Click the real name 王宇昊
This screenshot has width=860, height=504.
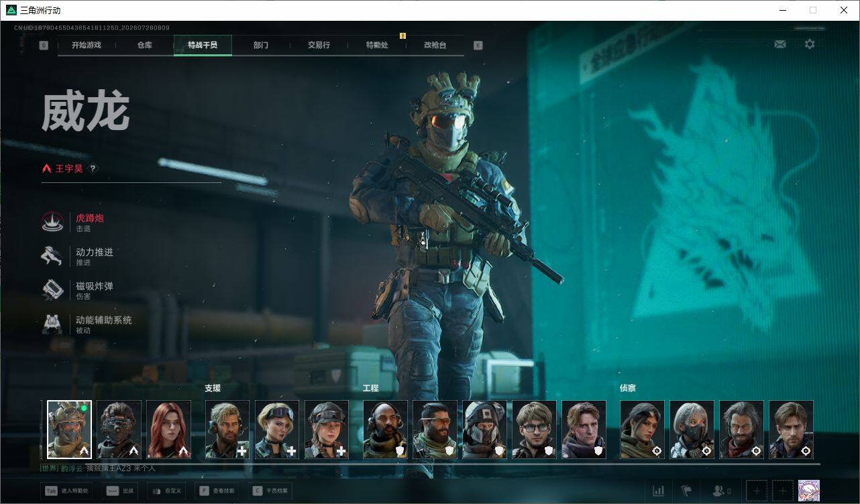pyautogui.click(x=69, y=169)
